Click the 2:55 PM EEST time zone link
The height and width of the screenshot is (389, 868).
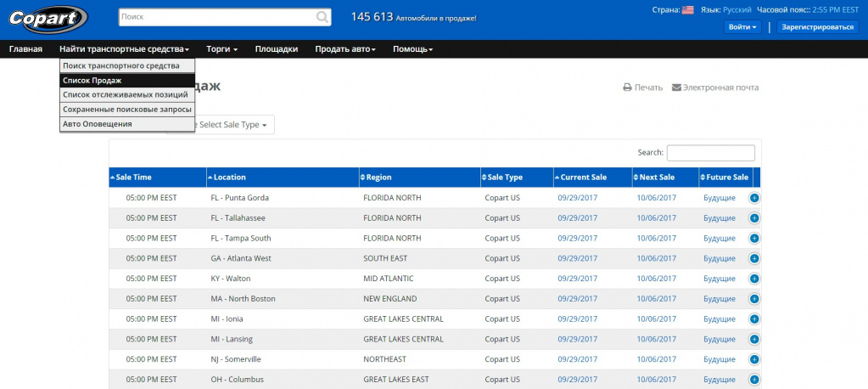[x=836, y=10]
